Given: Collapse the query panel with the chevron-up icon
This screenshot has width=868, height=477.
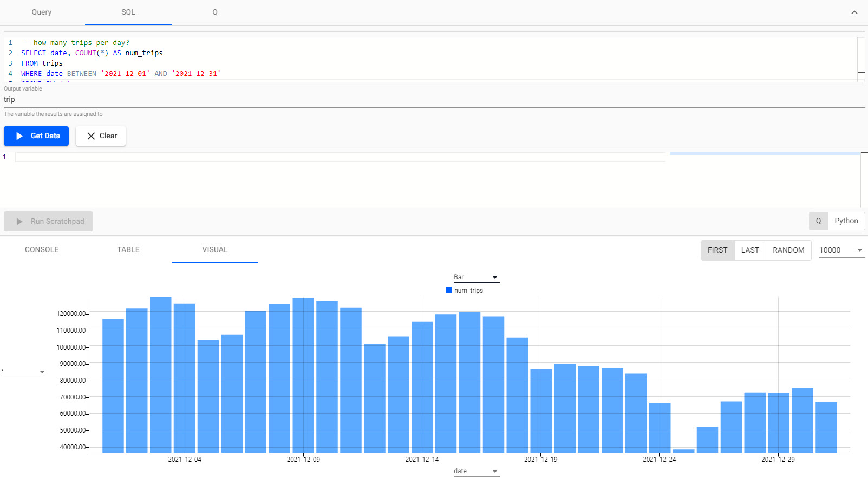Looking at the screenshot, I should 854,12.
